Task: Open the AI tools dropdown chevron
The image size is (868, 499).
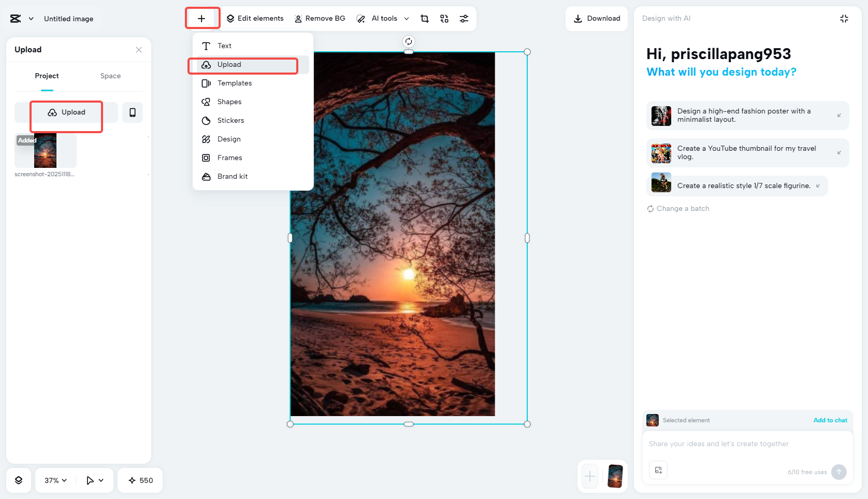Action: (x=407, y=18)
